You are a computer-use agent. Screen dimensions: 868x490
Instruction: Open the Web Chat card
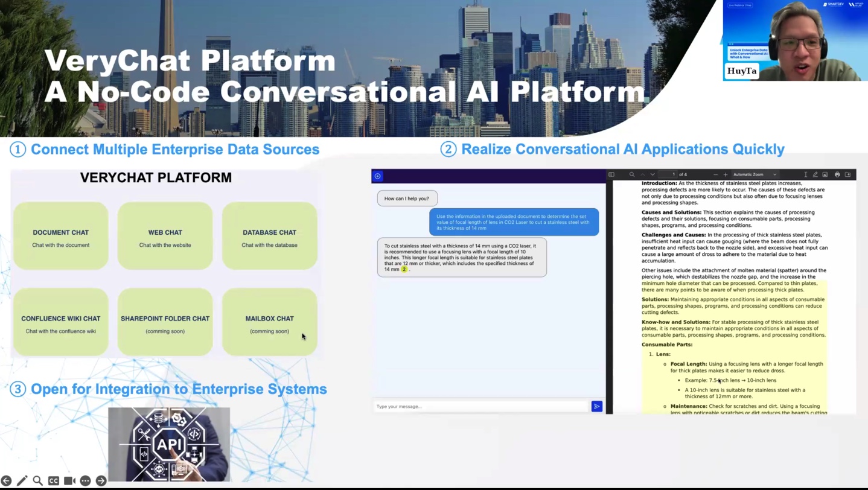[x=165, y=236]
